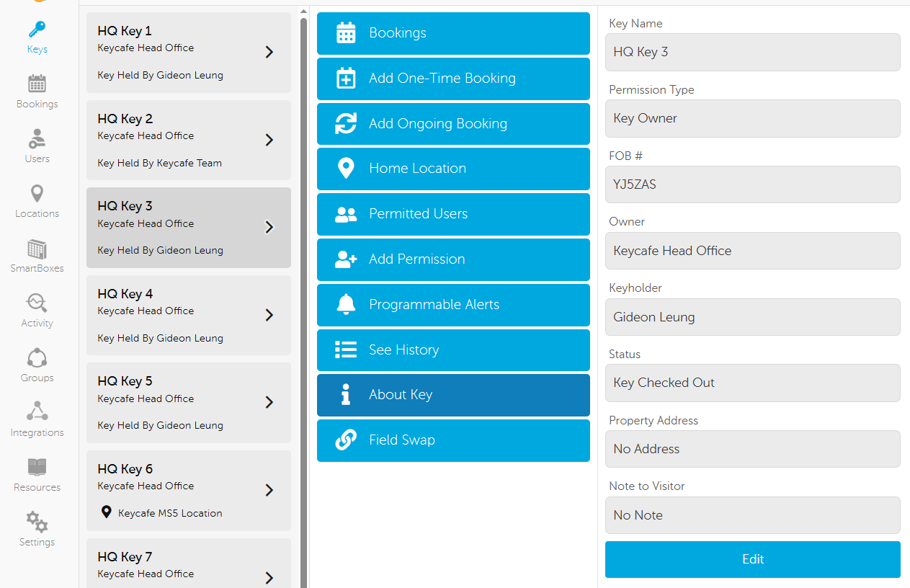Click the Key Name field HQ Key 3
The width and height of the screenshot is (910, 588).
point(753,52)
